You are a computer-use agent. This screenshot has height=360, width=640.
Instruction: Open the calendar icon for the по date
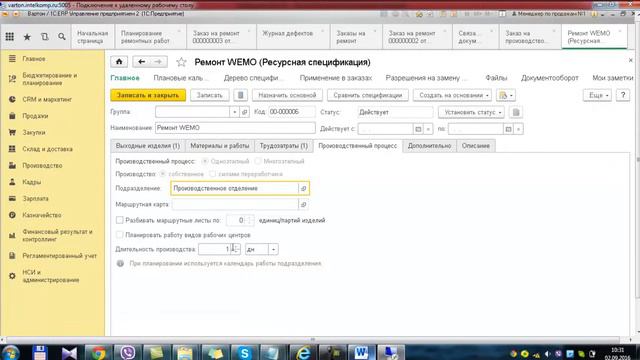coord(508,129)
